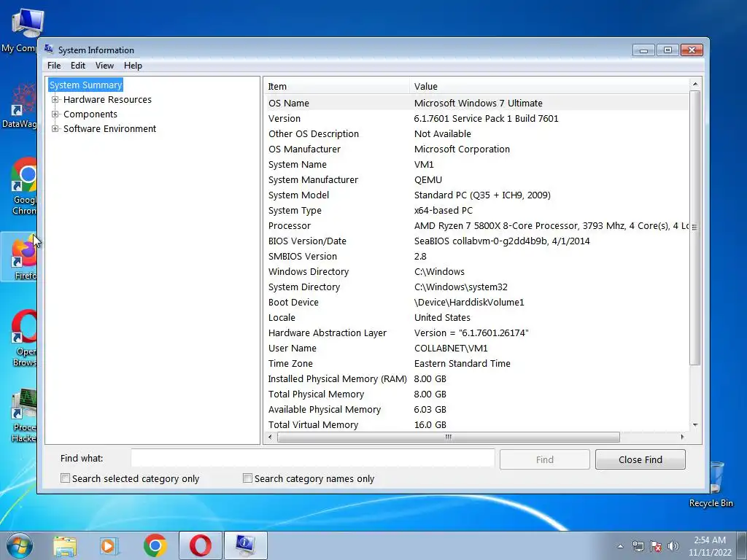Enable Search category names only
The width and height of the screenshot is (747, 560).
coord(247,478)
